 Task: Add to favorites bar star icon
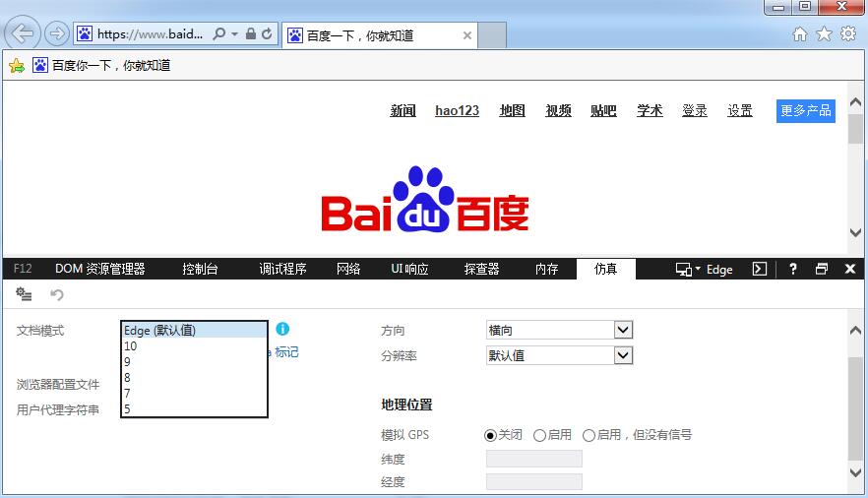17,66
